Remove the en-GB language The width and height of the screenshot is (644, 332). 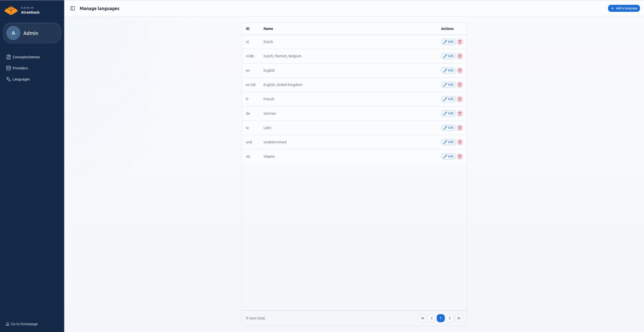click(x=460, y=85)
